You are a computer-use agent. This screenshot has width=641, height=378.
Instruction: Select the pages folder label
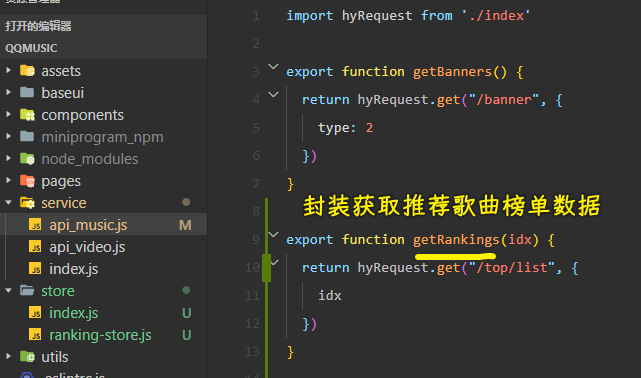point(61,181)
